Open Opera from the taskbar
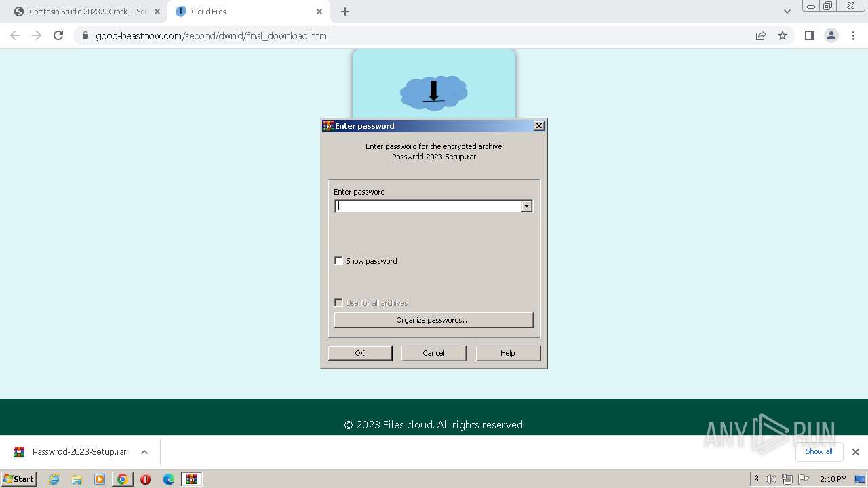The height and width of the screenshot is (488, 868). [145, 479]
